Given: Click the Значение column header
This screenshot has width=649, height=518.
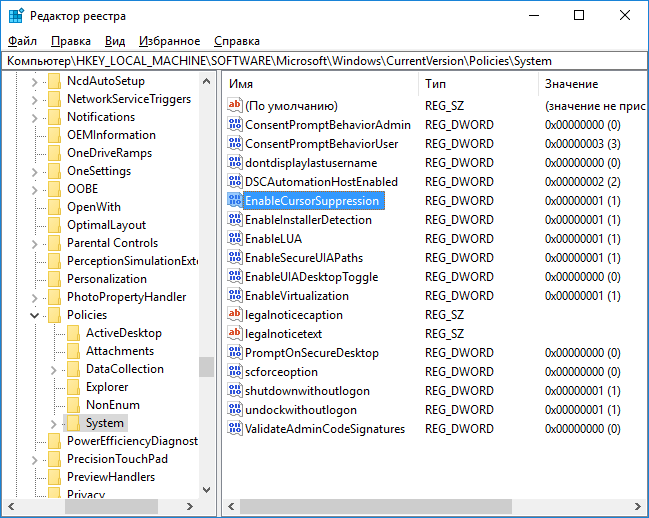Looking at the screenshot, I should pos(593,84).
